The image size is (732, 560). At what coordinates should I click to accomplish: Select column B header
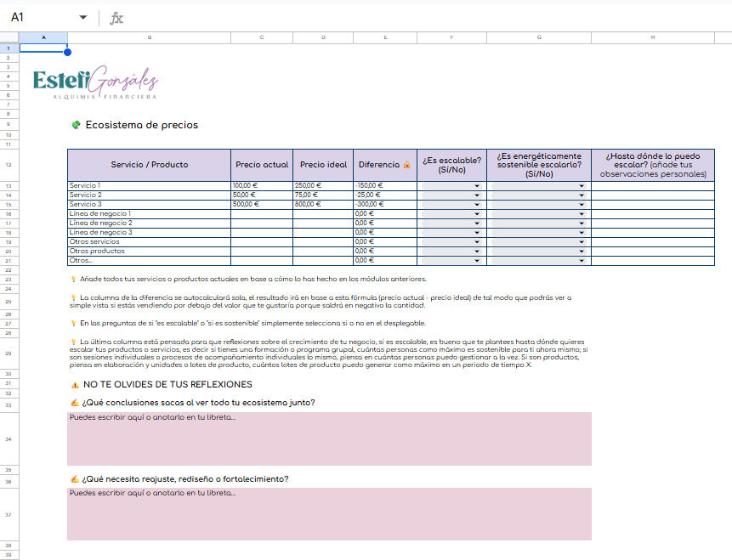pyautogui.click(x=150, y=37)
